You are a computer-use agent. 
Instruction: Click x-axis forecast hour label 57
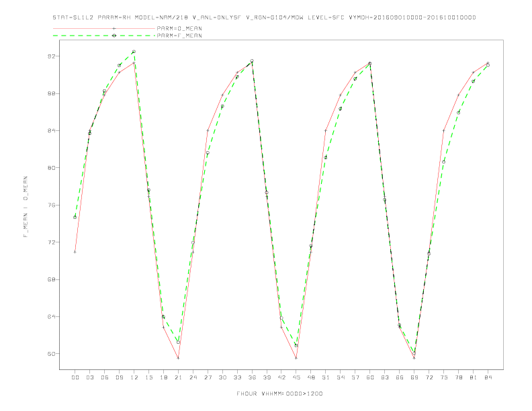tap(355, 377)
